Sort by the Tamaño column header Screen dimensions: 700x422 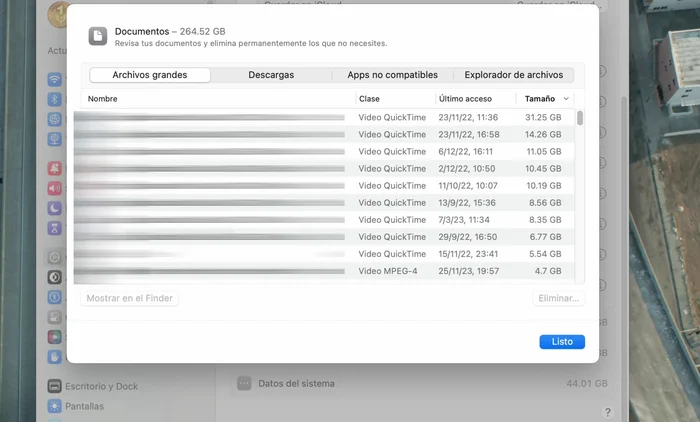click(x=540, y=99)
